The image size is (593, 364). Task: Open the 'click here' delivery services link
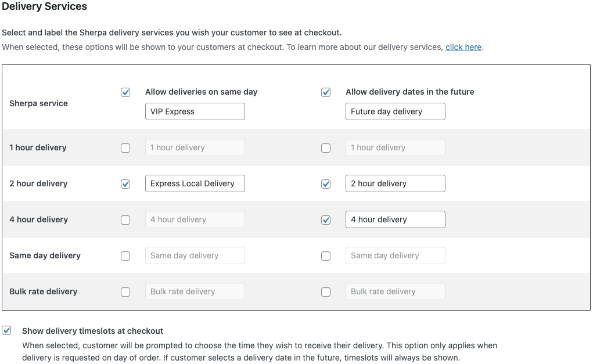coord(463,47)
